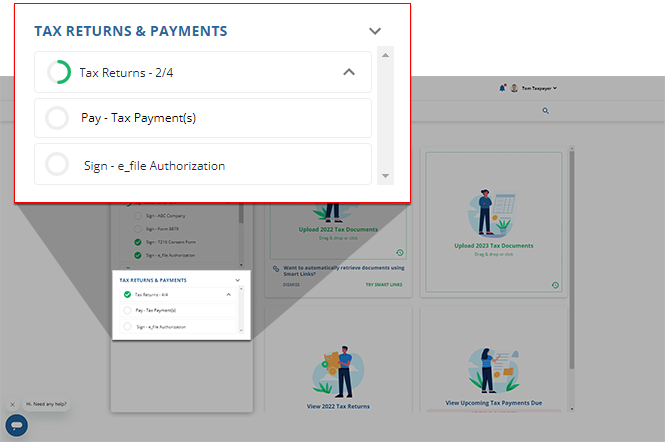
Task: Click the sign list's scroll down arrow
Action: (x=241, y=265)
